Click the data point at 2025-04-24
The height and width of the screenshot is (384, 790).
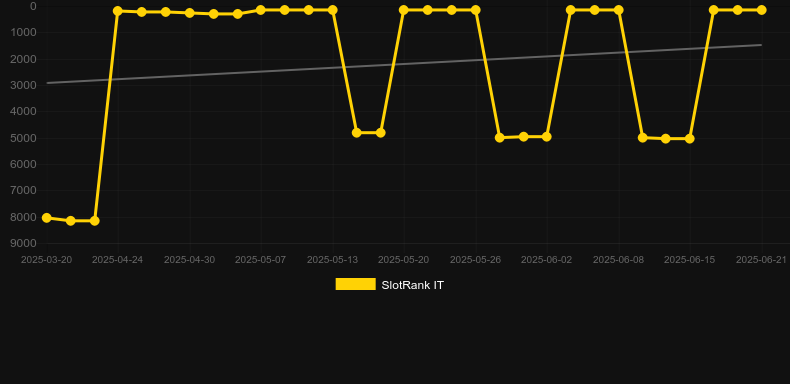[x=118, y=11]
